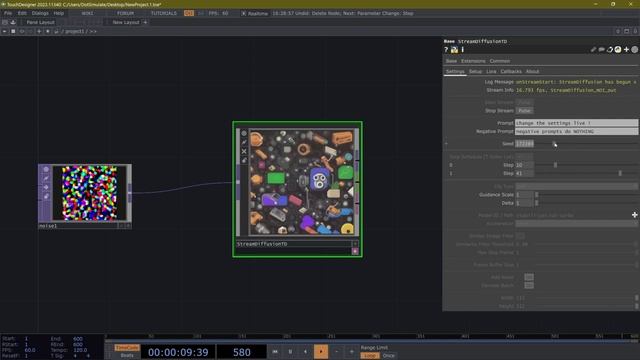Enable TimeCode display mode
Image resolution: width=640 pixels, height=360 pixels.
[x=127, y=348]
